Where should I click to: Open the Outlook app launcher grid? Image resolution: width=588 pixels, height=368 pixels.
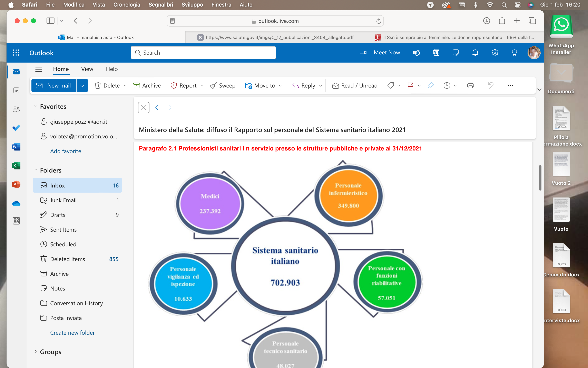(16, 53)
